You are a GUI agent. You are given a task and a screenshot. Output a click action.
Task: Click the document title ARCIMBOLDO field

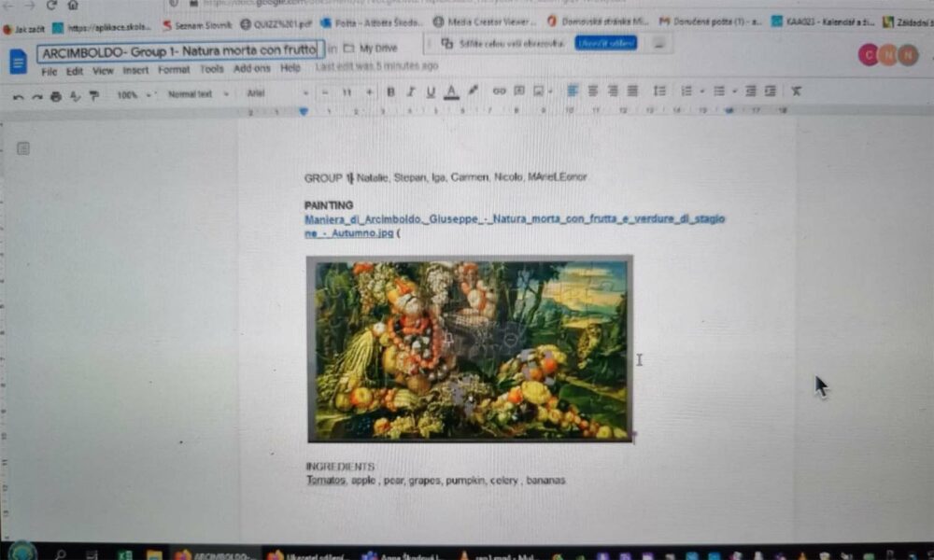click(180, 51)
